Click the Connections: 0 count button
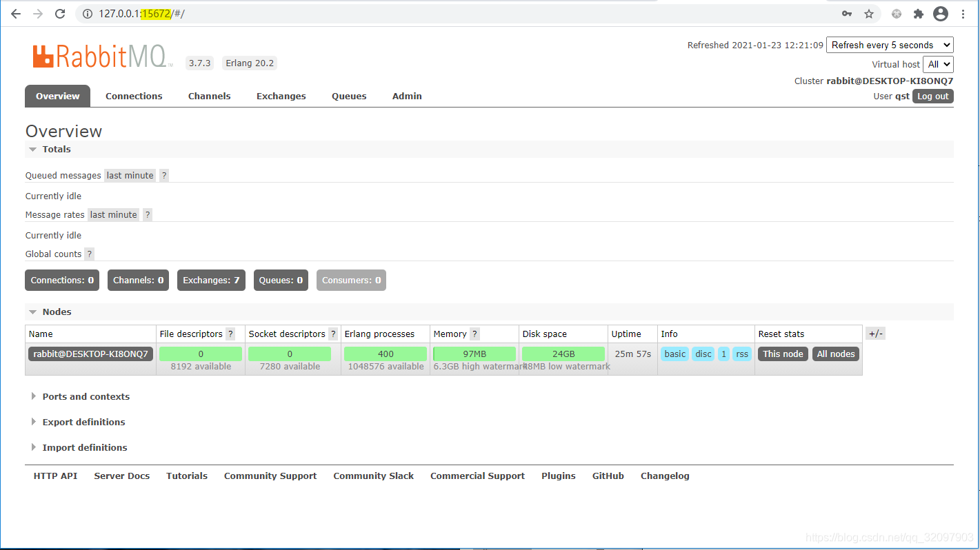Viewport: 980px width, 550px height. [62, 281]
